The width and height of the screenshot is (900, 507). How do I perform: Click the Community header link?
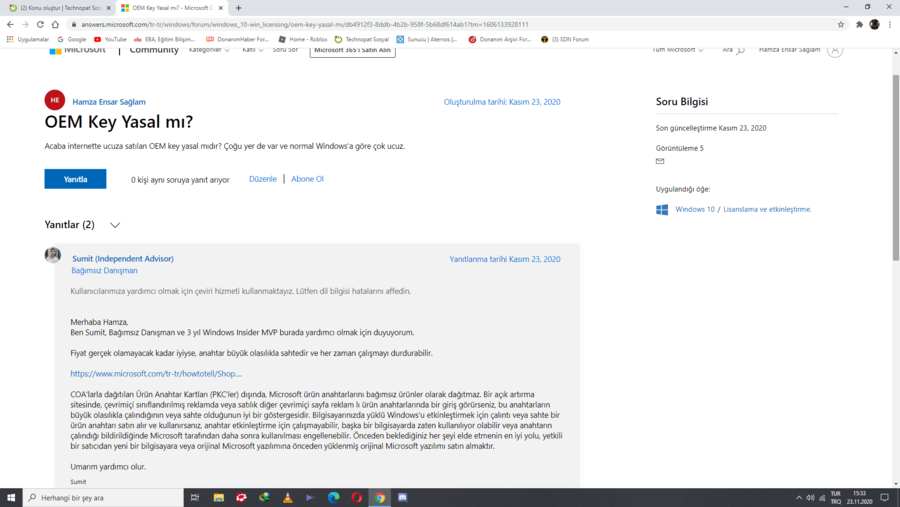[x=154, y=51]
